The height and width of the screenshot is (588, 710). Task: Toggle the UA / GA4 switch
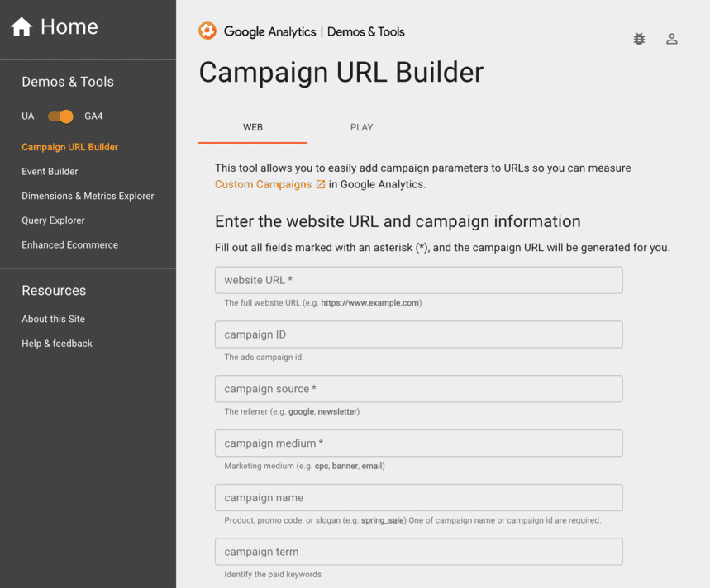60,116
